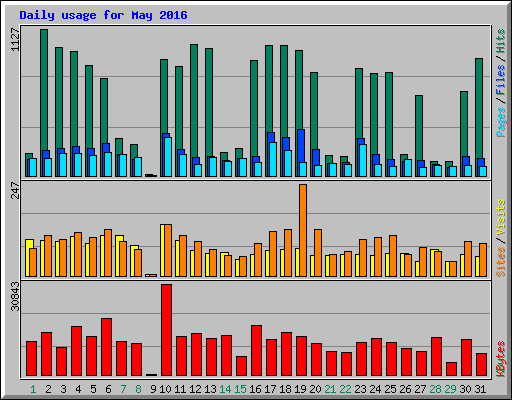Click green day label 22 on the x-axis
Screen dimensions: 512x400
[345, 389]
